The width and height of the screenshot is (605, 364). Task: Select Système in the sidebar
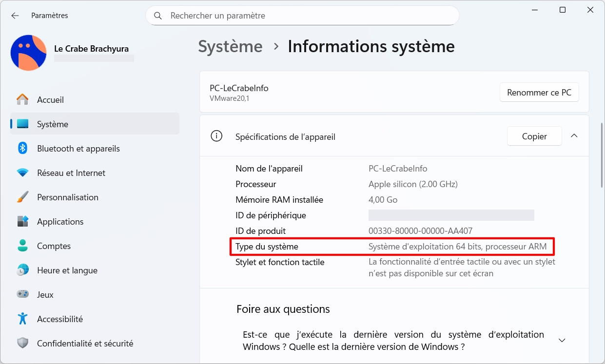[53, 124]
